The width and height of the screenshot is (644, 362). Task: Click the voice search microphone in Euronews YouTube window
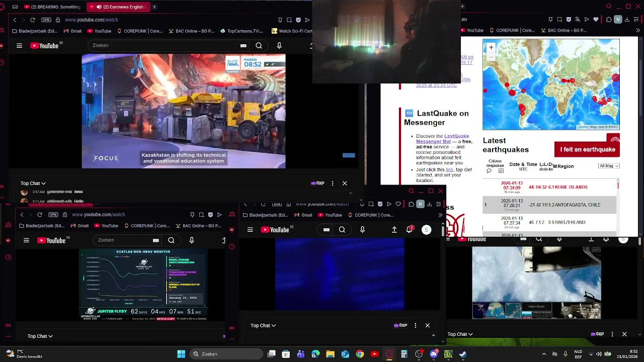279,45
